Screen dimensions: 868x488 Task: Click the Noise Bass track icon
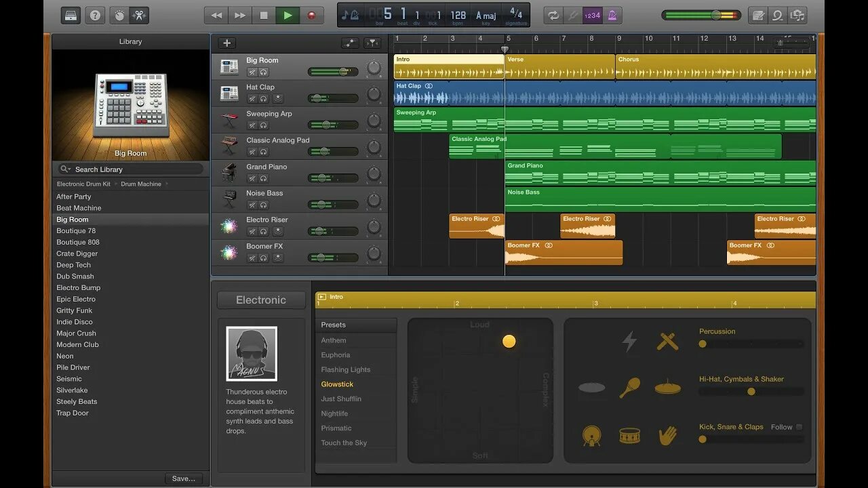tap(229, 199)
